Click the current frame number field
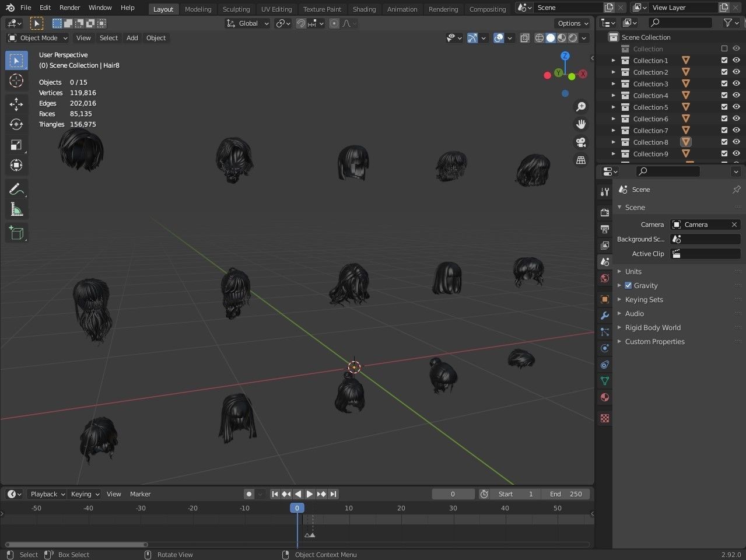Screen dimensions: 746x560 [x=453, y=494]
